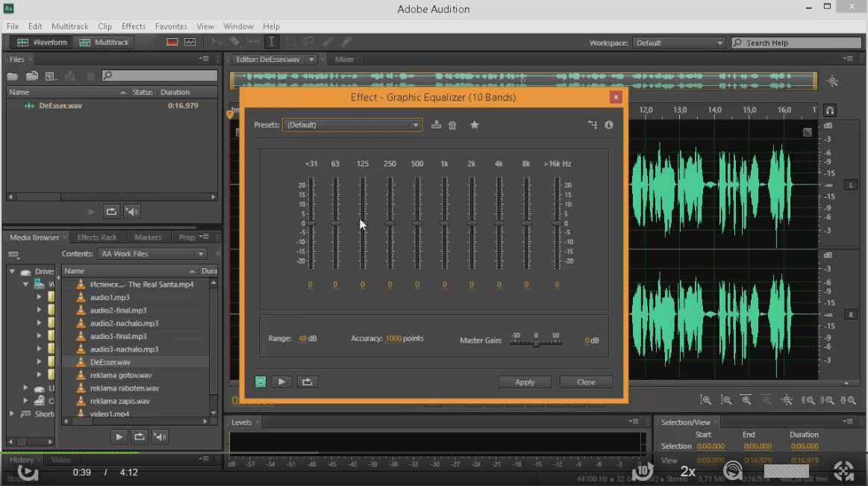The image size is (868, 486).
Task: Select the Time Selection tool
Action: 271,42
